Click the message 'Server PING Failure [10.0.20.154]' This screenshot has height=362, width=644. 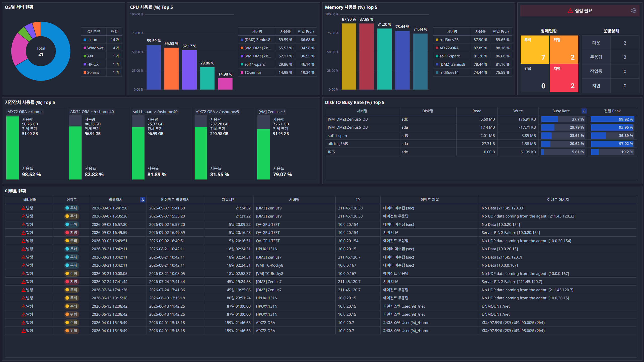(x=511, y=233)
